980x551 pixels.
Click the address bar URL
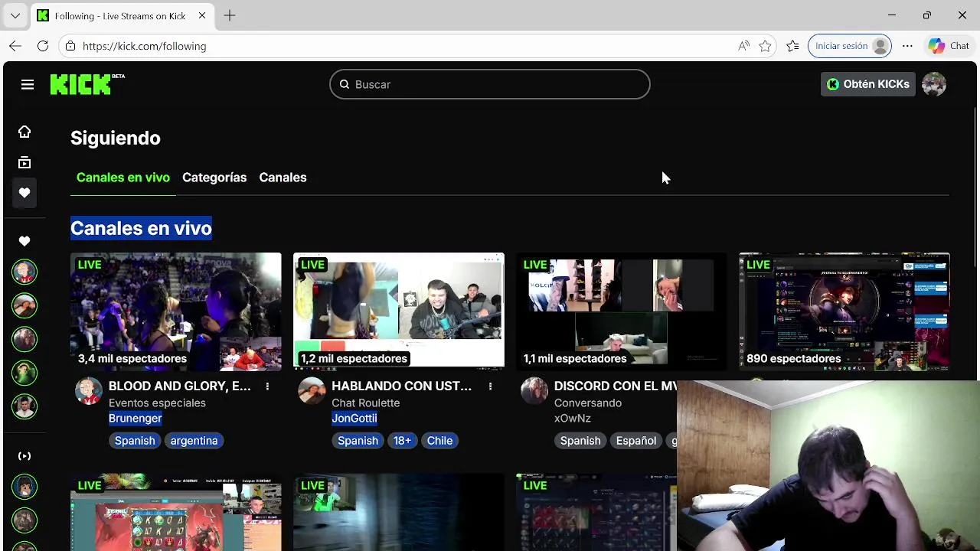point(144,46)
